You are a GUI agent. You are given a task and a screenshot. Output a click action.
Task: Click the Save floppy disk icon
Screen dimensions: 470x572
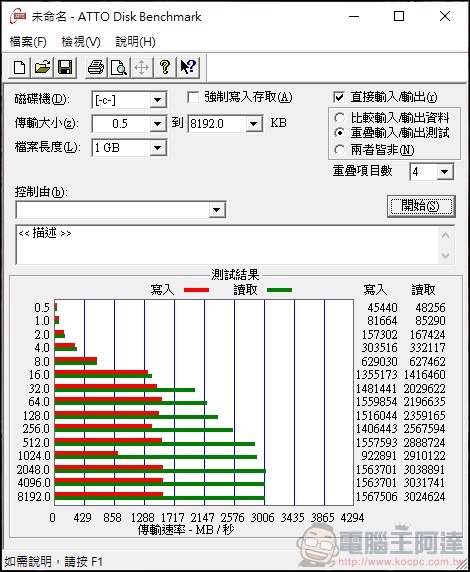click(x=65, y=67)
